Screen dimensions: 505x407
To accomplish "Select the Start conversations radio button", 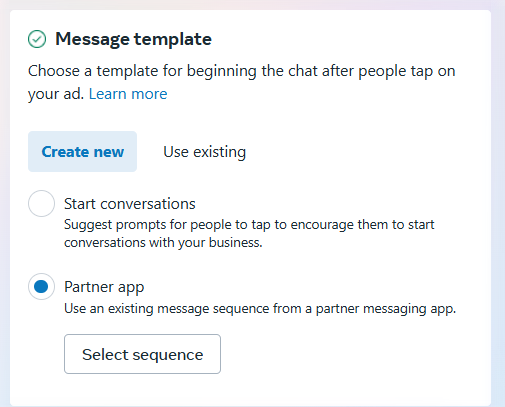I will pos(41,203).
